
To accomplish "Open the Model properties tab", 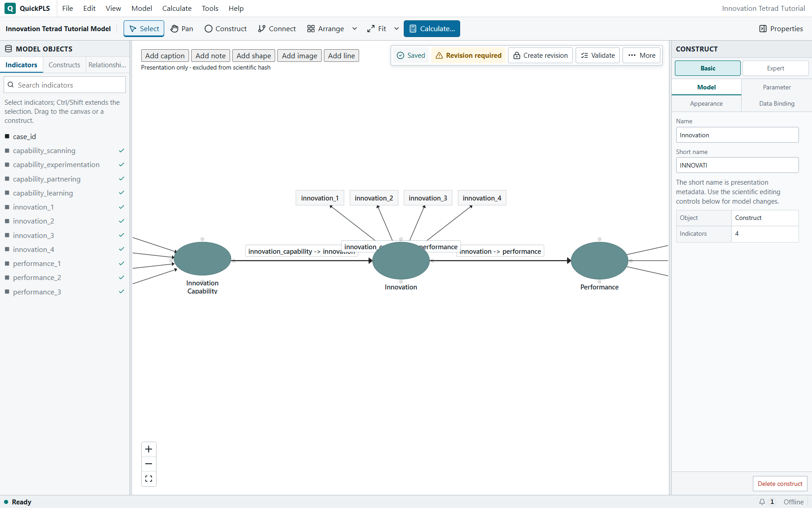I will [706, 87].
